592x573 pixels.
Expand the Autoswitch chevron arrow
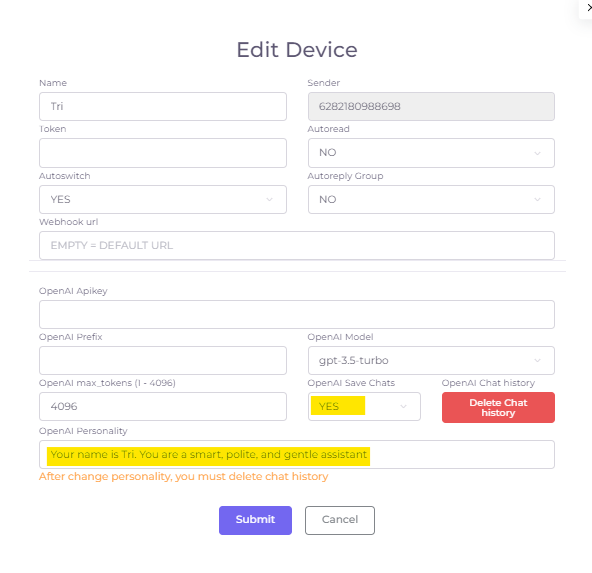(x=269, y=199)
